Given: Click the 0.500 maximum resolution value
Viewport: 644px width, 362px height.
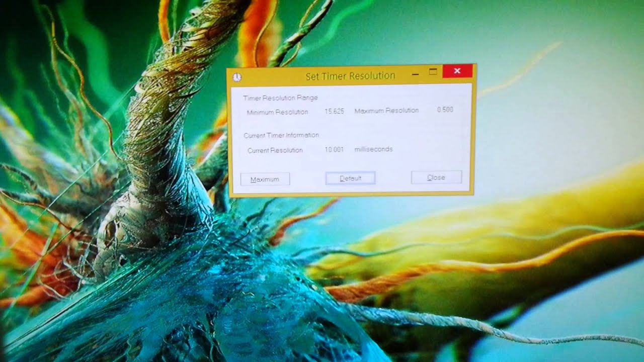Looking at the screenshot, I should click(x=445, y=110).
